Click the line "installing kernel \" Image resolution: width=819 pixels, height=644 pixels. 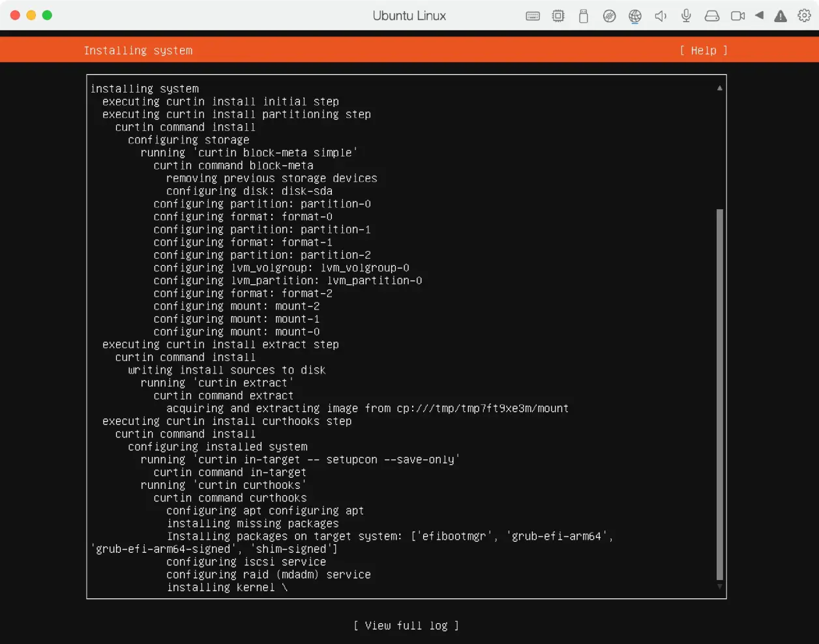click(x=227, y=587)
